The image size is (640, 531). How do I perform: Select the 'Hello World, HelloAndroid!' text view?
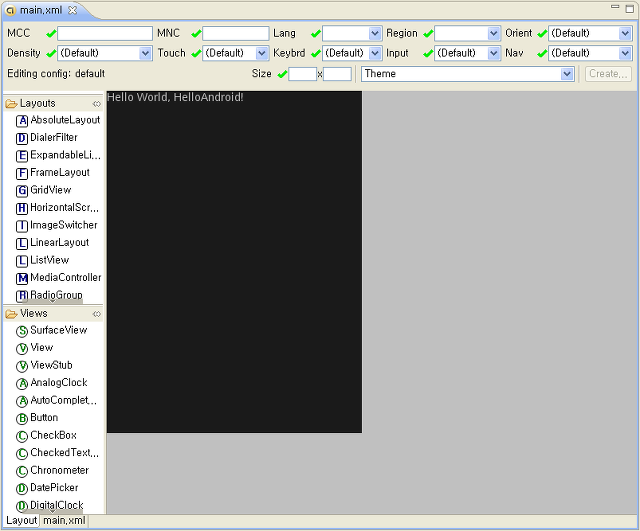[x=175, y=97]
